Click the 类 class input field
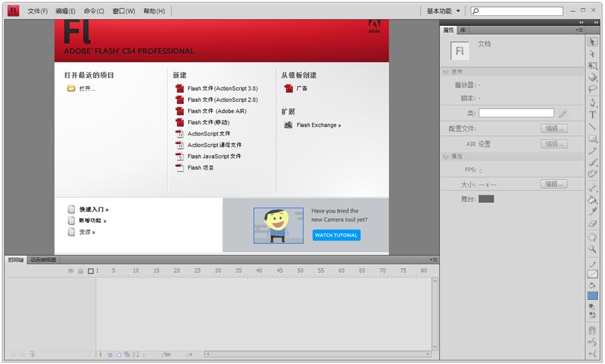Screen dimensions: 605x364 516,113
